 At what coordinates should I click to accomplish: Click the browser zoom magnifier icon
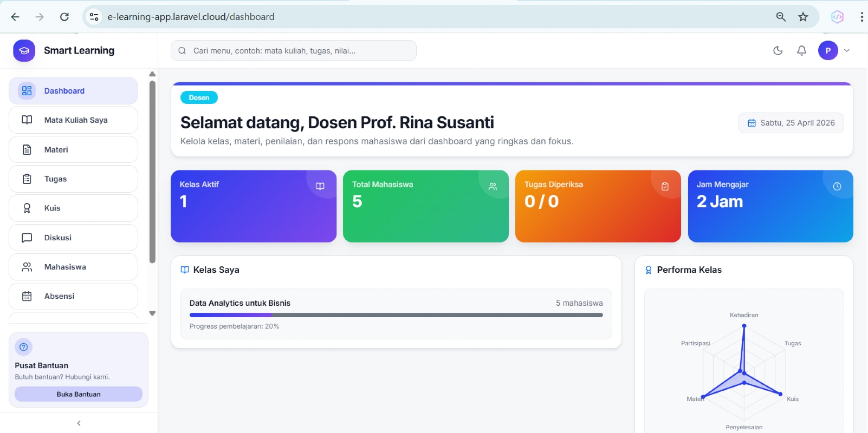(781, 17)
